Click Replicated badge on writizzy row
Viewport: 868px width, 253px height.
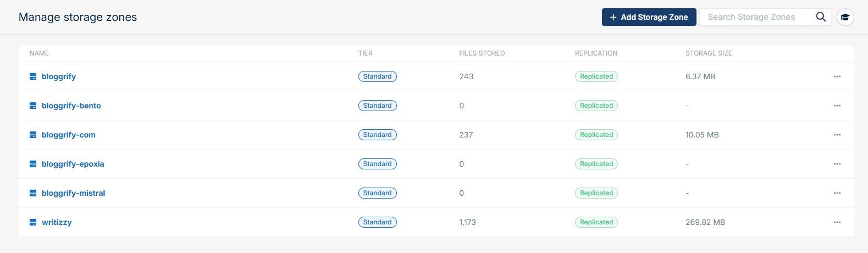(596, 222)
